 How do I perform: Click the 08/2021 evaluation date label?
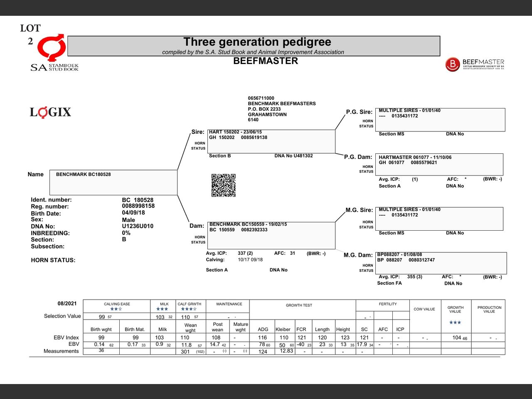click(67, 303)
